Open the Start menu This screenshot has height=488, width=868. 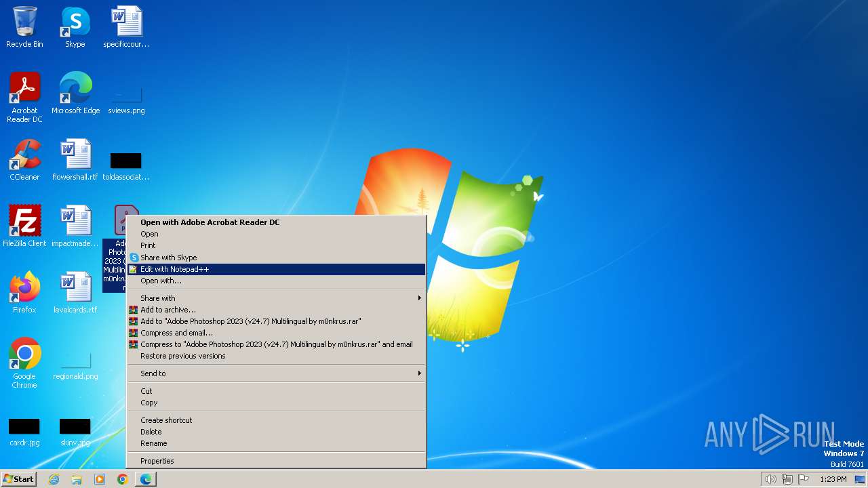pos(18,479)
